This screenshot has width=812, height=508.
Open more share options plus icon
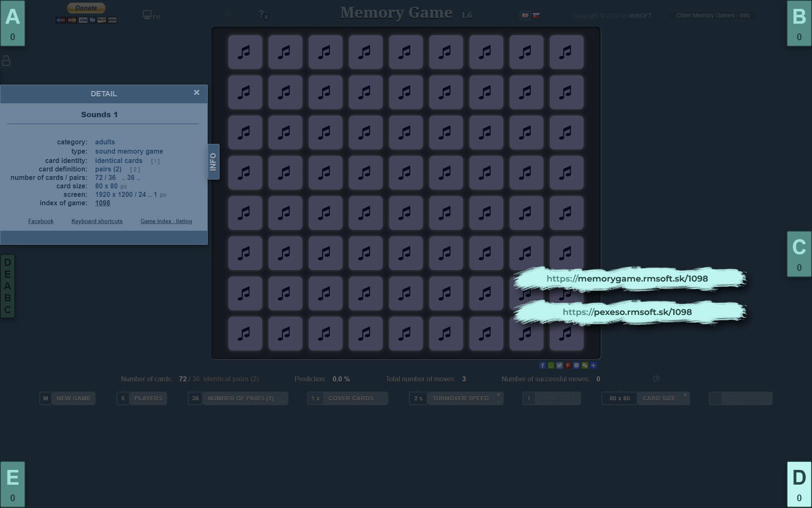pos(593,365)
